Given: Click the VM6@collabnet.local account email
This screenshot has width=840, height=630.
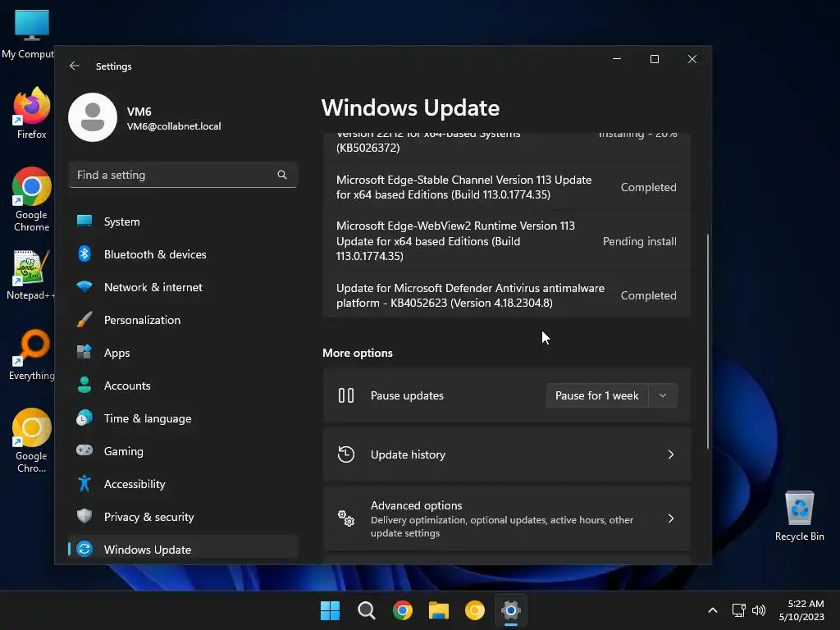Looking at the screenshot, I should point(174,126).
